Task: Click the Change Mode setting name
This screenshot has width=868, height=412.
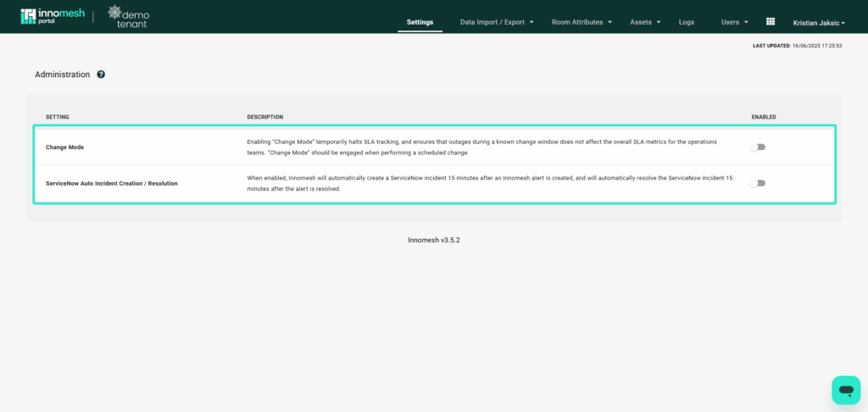Action: pos(64,148)
